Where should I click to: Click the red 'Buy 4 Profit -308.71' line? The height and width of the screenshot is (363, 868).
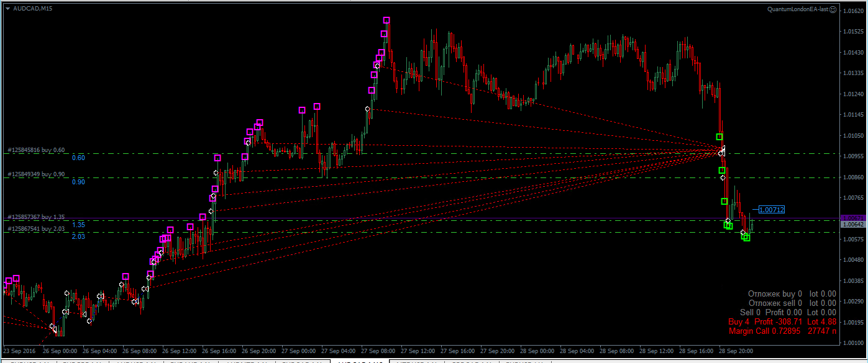[782, 322]
